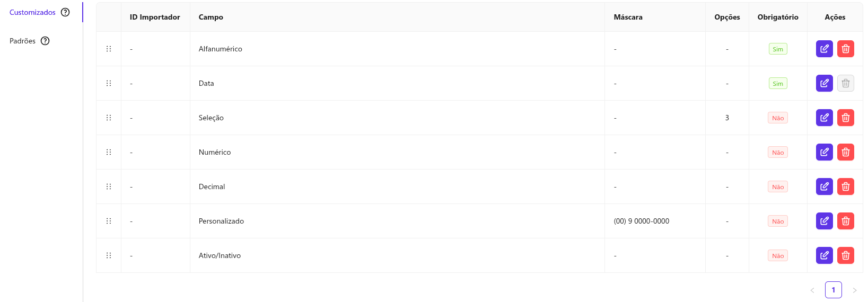The height and width of the screenshot is (302, 868).
Task: Click the Campo column header
Action: [x=211, y=17]
